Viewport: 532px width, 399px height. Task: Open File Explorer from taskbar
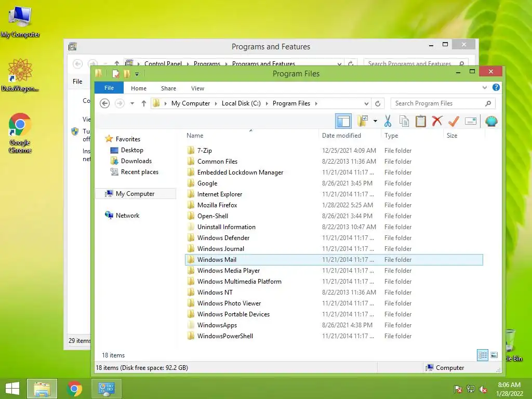click(42, 389)
